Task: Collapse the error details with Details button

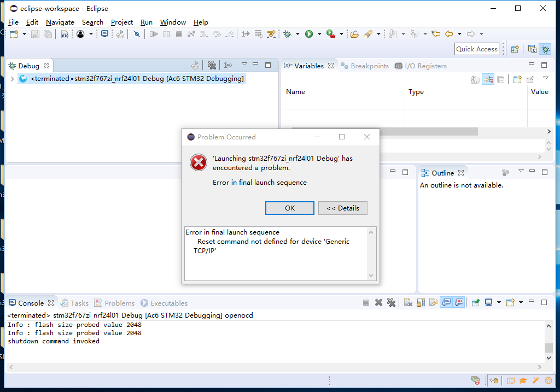Action: 342,208
